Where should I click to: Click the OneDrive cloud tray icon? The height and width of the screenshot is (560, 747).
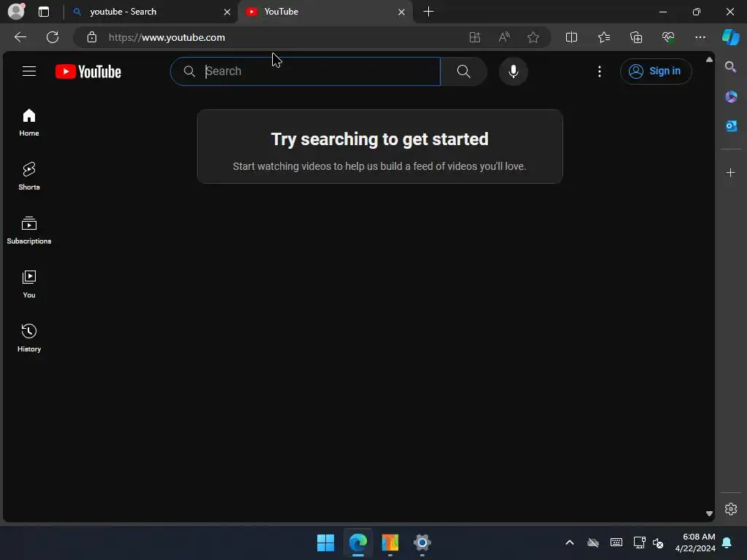(x=592, y=542)
